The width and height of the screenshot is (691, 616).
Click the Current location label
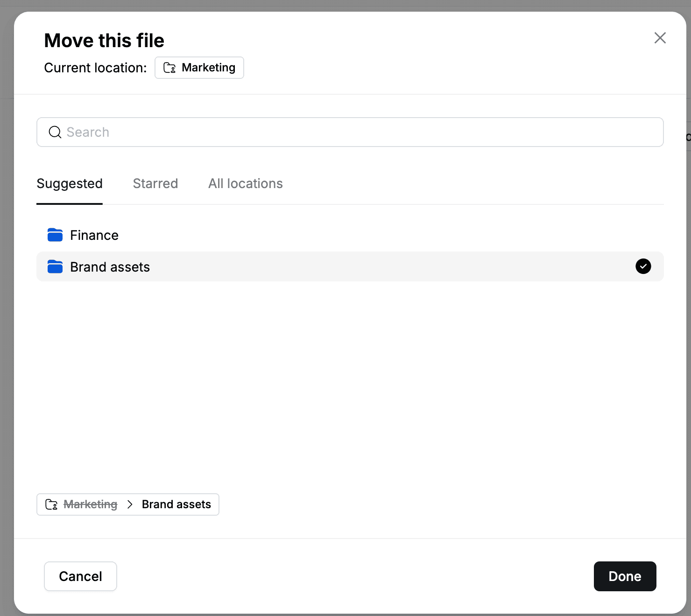[96, 68]
